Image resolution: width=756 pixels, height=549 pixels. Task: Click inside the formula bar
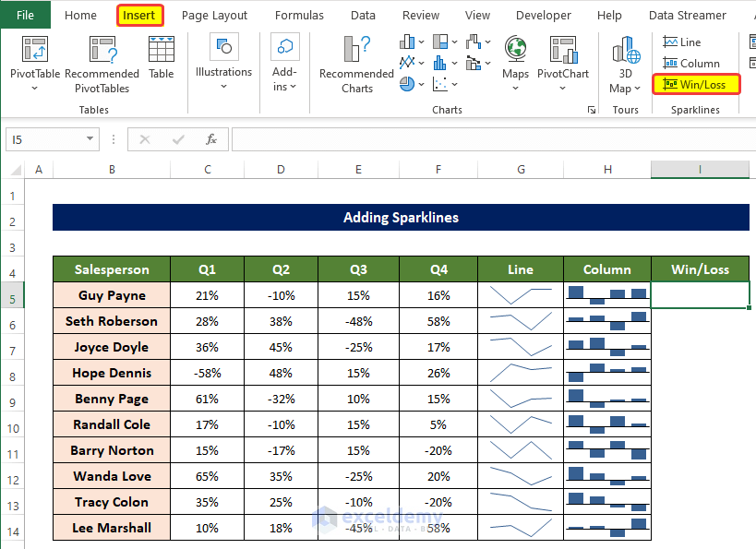pos(489,139)
